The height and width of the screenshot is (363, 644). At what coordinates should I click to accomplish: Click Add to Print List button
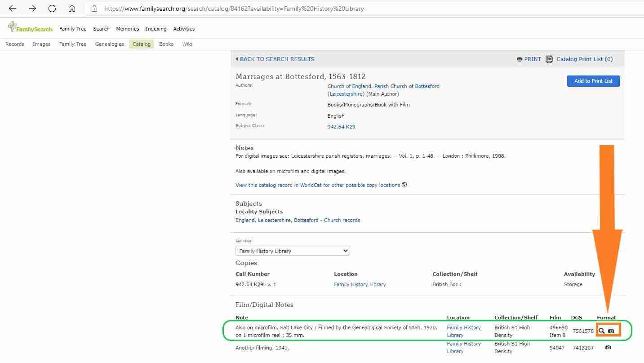593,81
